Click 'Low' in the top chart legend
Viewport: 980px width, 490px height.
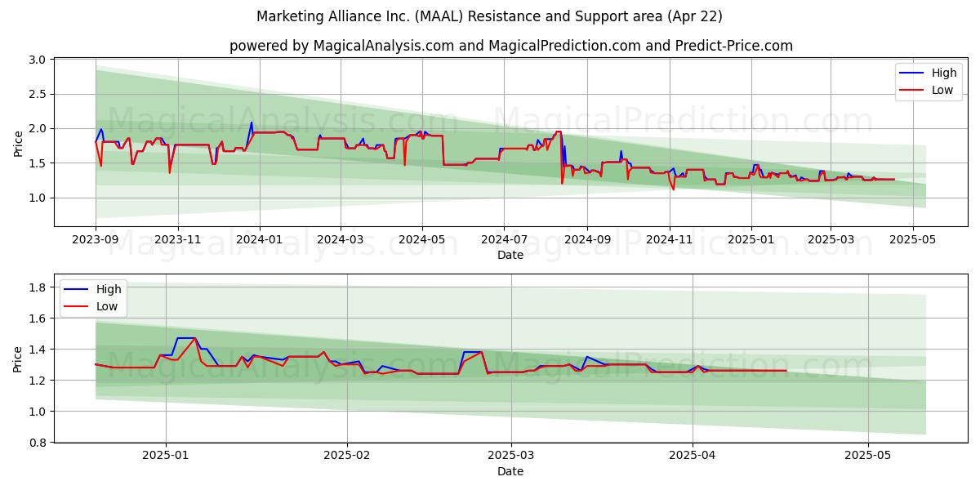tap(942, 90)
